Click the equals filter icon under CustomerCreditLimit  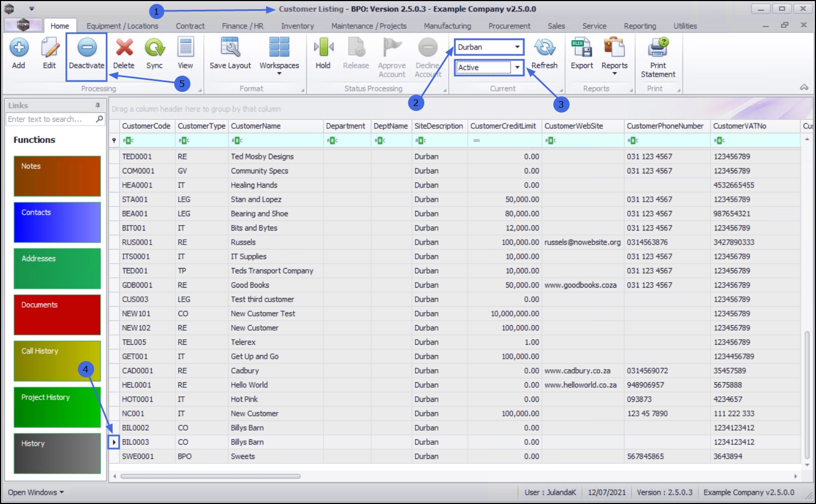pos(477,141)
